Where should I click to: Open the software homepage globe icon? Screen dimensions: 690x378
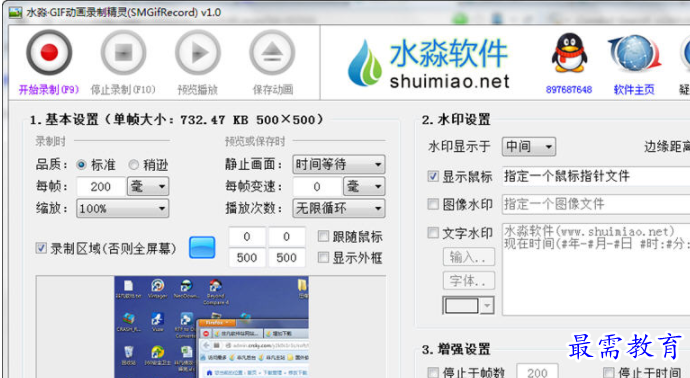click(634, 53)
